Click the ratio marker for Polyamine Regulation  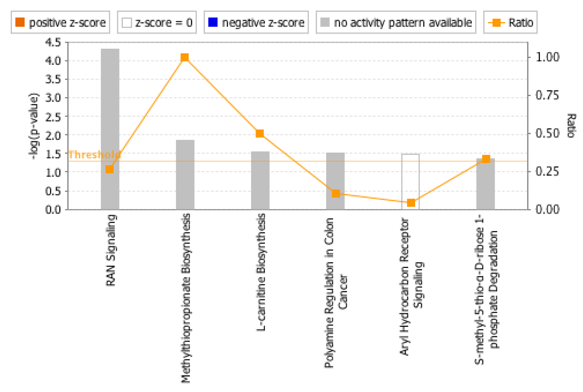point(336,194)
